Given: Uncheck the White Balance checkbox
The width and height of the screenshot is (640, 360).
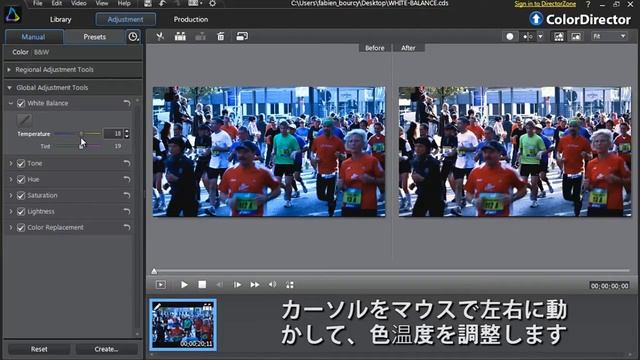Looking at the screenshot, I should pyautogui.click(x=21, y=103).
